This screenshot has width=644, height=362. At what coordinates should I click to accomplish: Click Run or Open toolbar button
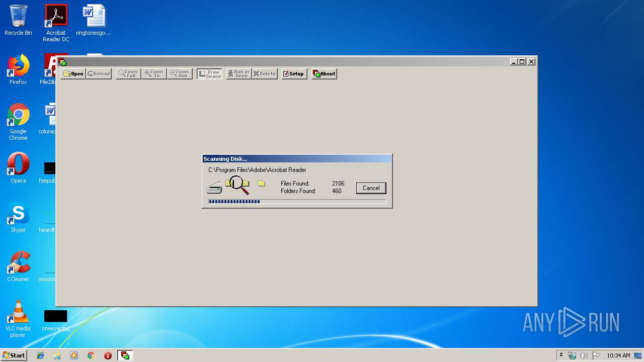(239, 74)
